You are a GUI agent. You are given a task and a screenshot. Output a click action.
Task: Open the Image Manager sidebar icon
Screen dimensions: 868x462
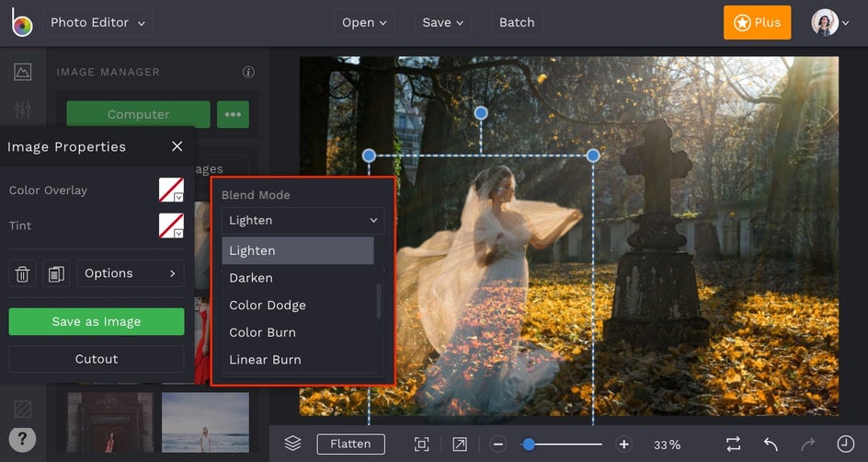point(23,72)
